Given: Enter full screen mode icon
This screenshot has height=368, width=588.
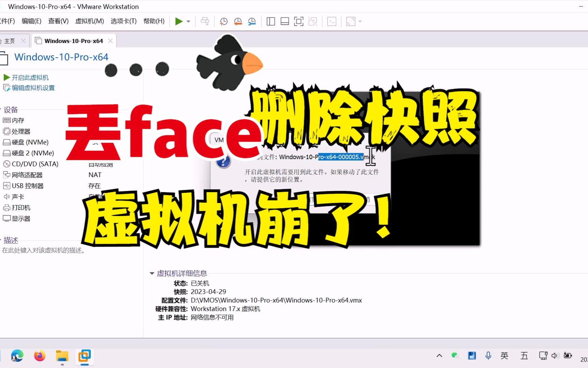Looking at the screenshot, I should click(299, 21).
